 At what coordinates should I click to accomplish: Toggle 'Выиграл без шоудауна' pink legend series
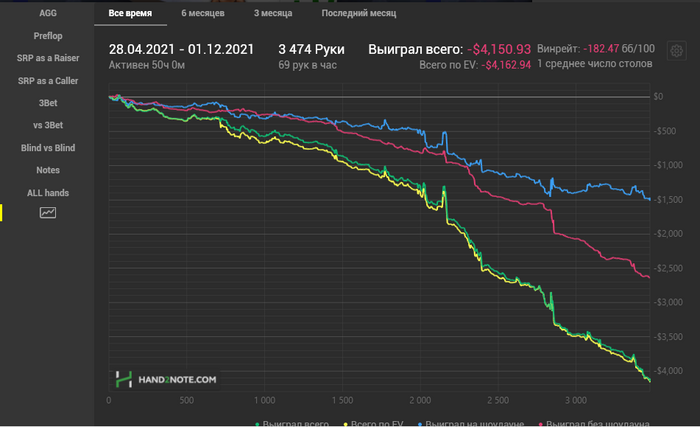(x=594, y=423)
